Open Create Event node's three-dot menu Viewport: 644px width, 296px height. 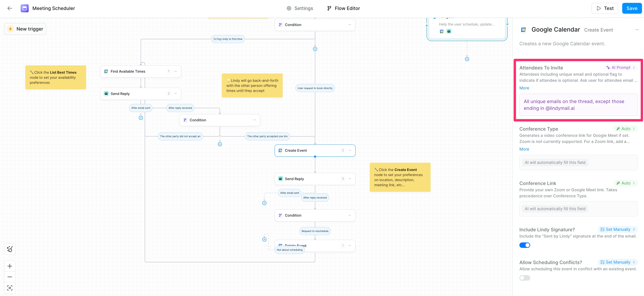[350, 150]
